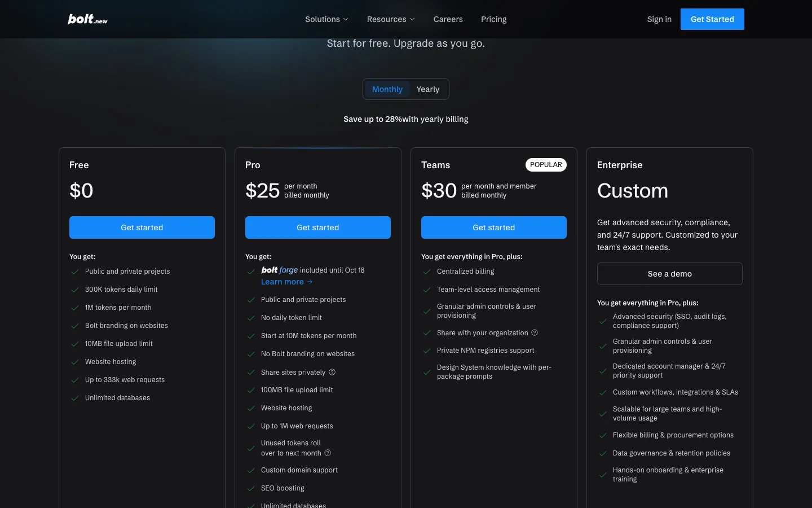
Task: Open the Careers page
Action: pos(448,19)
